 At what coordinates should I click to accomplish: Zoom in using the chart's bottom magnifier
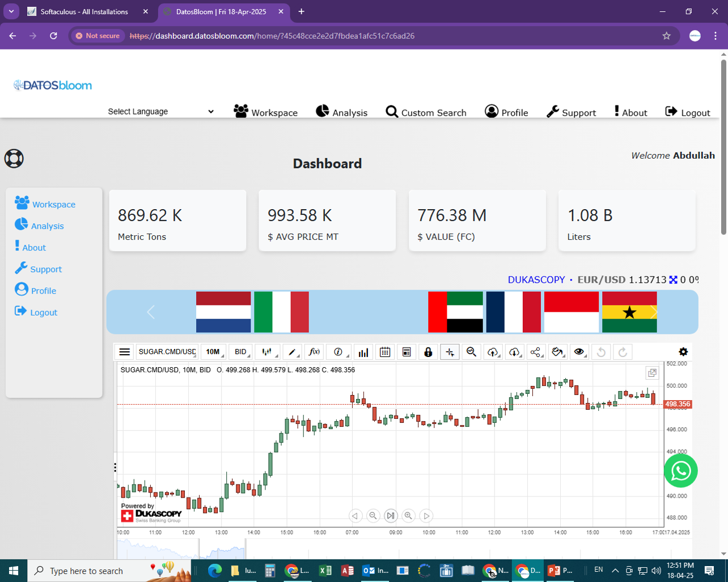coord(408,516)
